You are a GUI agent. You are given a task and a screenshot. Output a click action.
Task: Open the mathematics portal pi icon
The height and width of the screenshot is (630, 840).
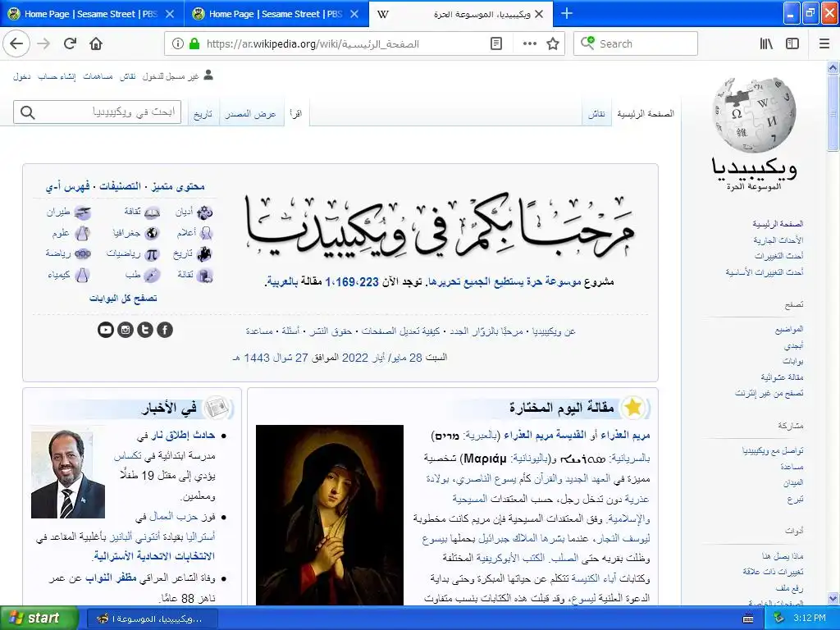[x=152, y=254]
